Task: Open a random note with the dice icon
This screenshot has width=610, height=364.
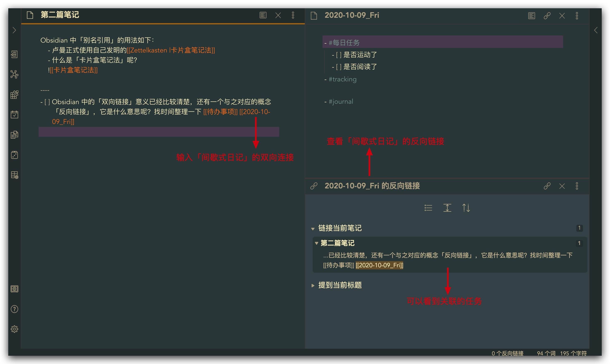Action: [x=14, y=155]
